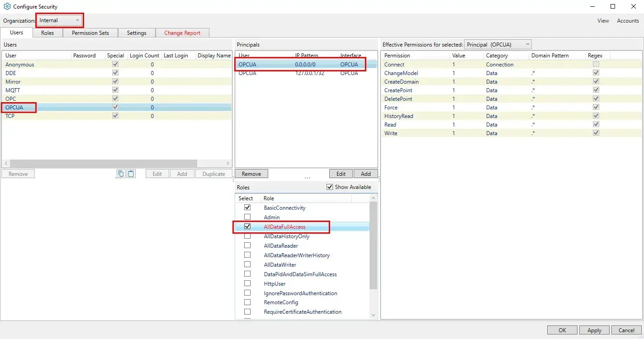Disable the AllDataFullAccess role
Screen dimensions: 644x339
pos(247,226)
